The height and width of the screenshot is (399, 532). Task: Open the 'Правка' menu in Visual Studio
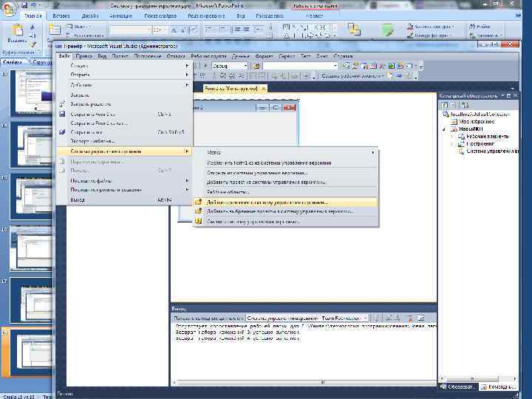[x=83, y=56]
